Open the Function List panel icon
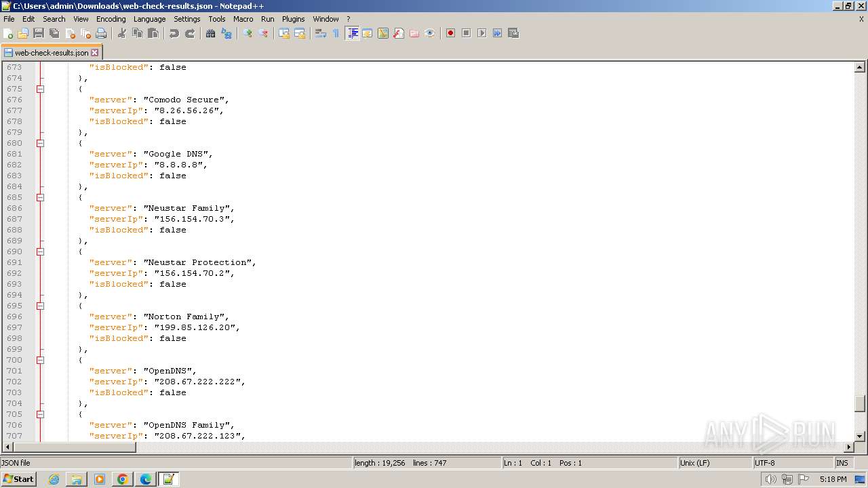This screenshot has height=488, width=868. click(x=399, y=33)
